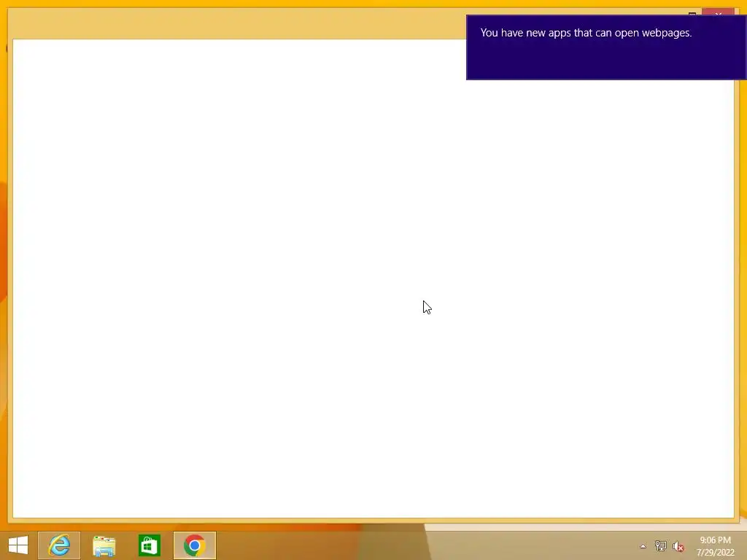Click the new apps webpages notification
This screenshot has height=560, width=747.
[606, 47]
